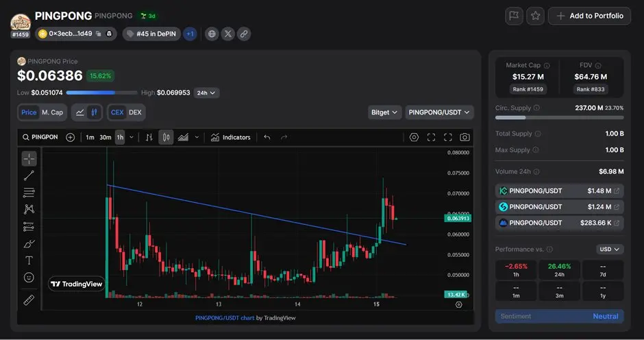Expand the chart type chevron
Image resolution: width=644 pixels, height=340 pixels.
197,137
